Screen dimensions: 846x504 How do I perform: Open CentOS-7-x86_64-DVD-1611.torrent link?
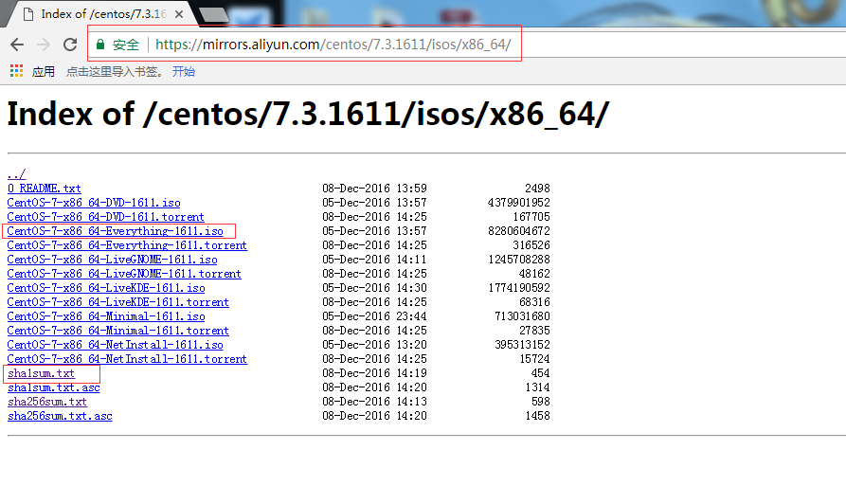tap(106, 216)
